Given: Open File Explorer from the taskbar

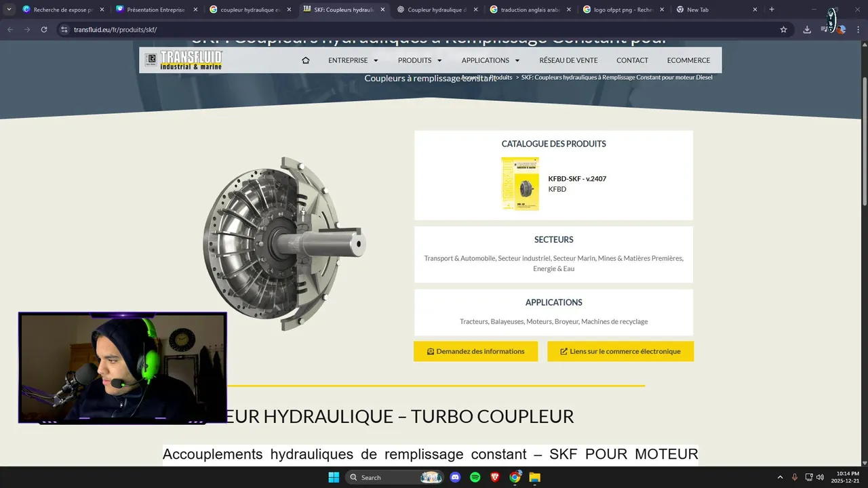Looking at the screenshot, I should click(x=535, y=477).
